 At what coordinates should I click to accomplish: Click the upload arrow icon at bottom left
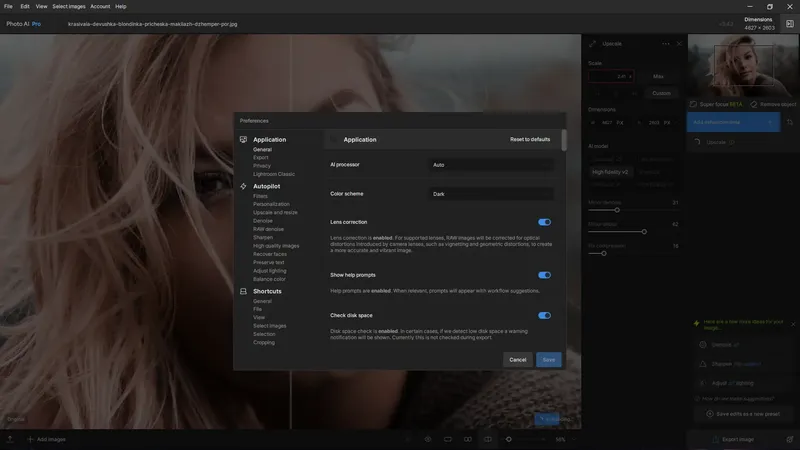(10, 439)
